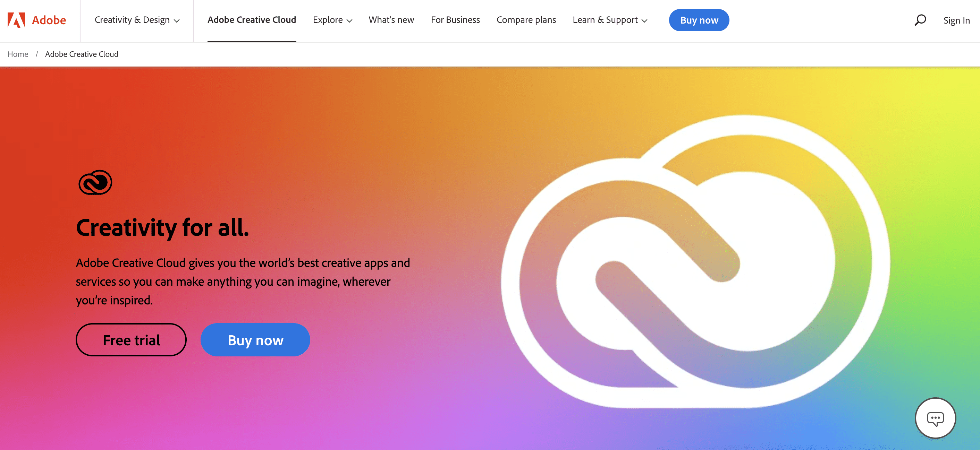980x450 pixels.
Task: Click the Compare plans menu item
Action: click(x=526, y=20)
